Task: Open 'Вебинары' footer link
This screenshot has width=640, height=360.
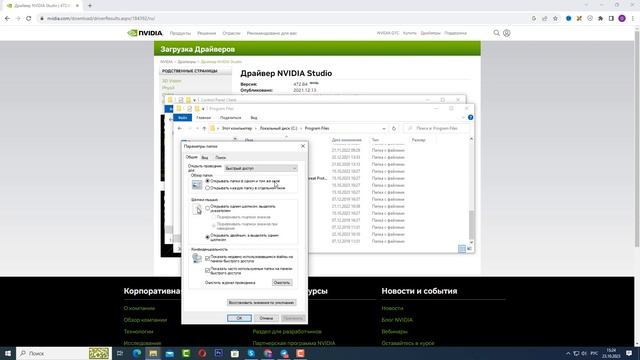Action: tap(394, 332)
